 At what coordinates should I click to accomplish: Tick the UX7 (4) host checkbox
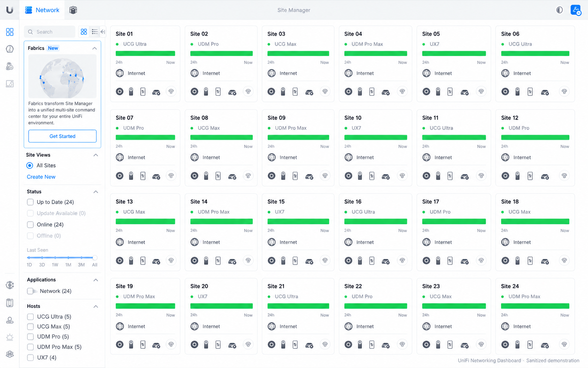(x=30, y=358)
